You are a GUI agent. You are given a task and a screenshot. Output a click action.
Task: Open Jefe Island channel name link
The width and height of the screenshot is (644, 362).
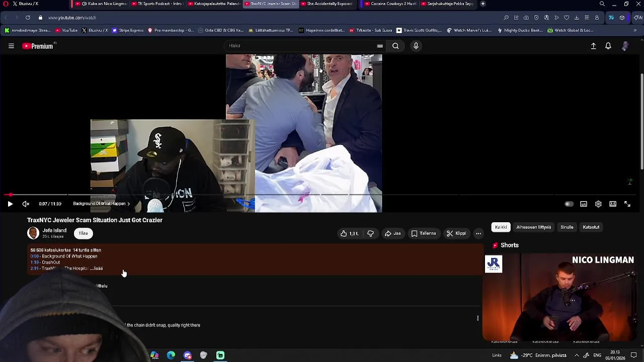54,230
